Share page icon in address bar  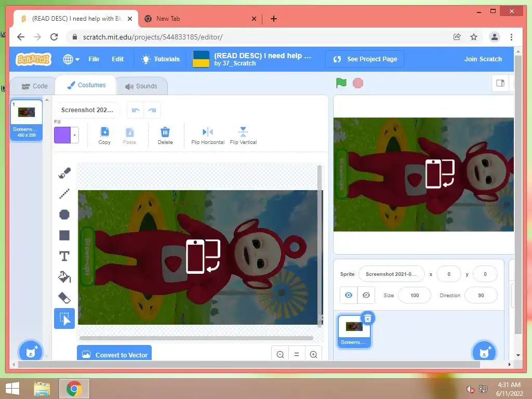tap(457, 37)
